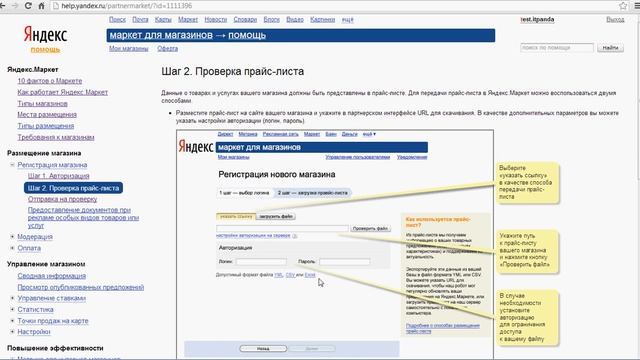
Task: Click the browser reload icon
Action: click(28, 6)
